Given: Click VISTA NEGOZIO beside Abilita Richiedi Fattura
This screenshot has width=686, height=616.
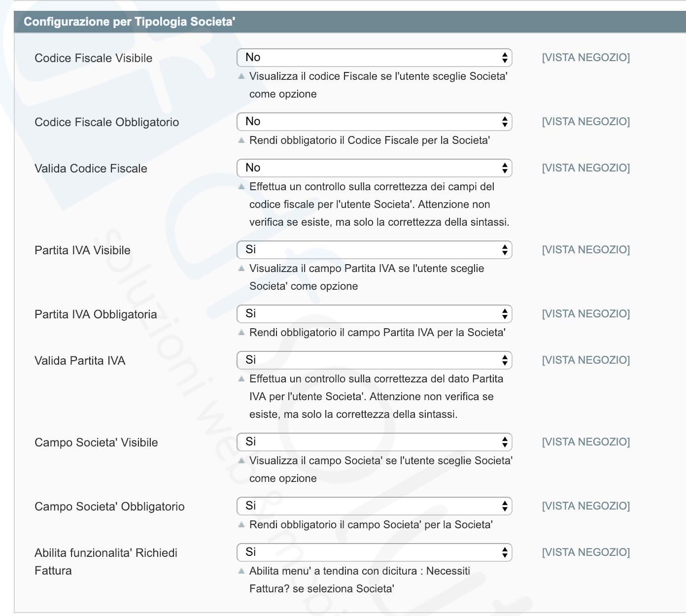Looking at the screenshot, I should pos(586,552).
